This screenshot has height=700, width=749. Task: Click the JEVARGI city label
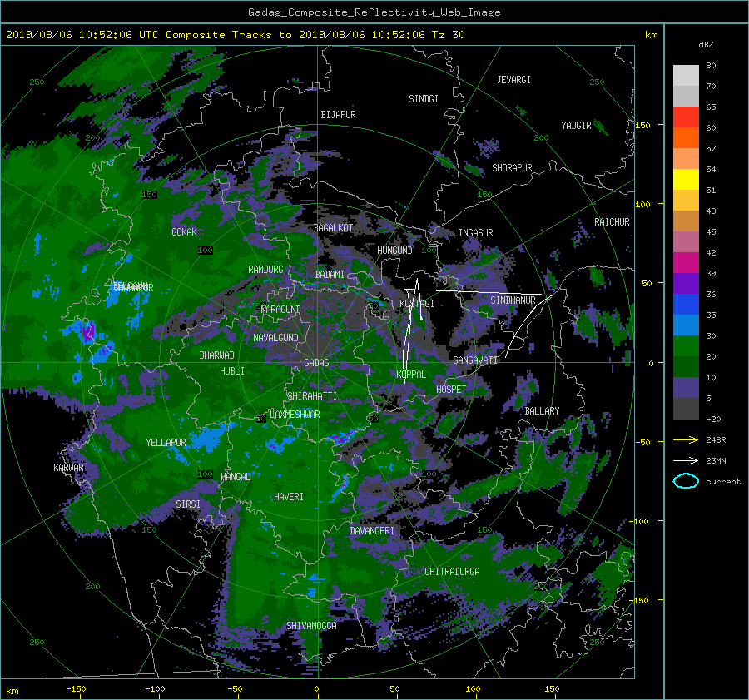click(x=513, y=80)
